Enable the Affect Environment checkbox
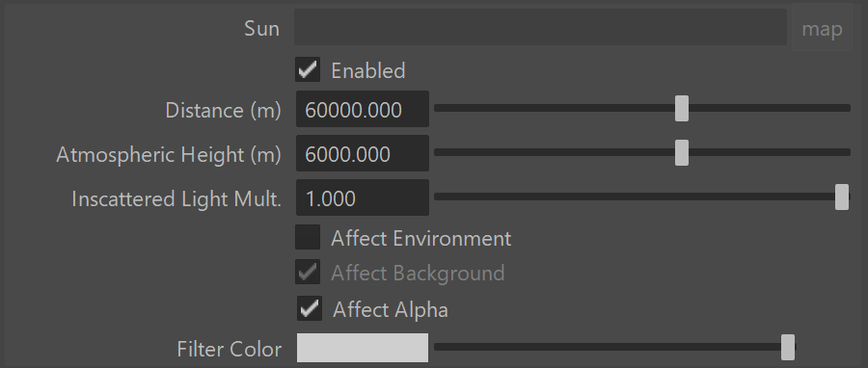Screen dimensions: 868x368 tap(308, 237)
